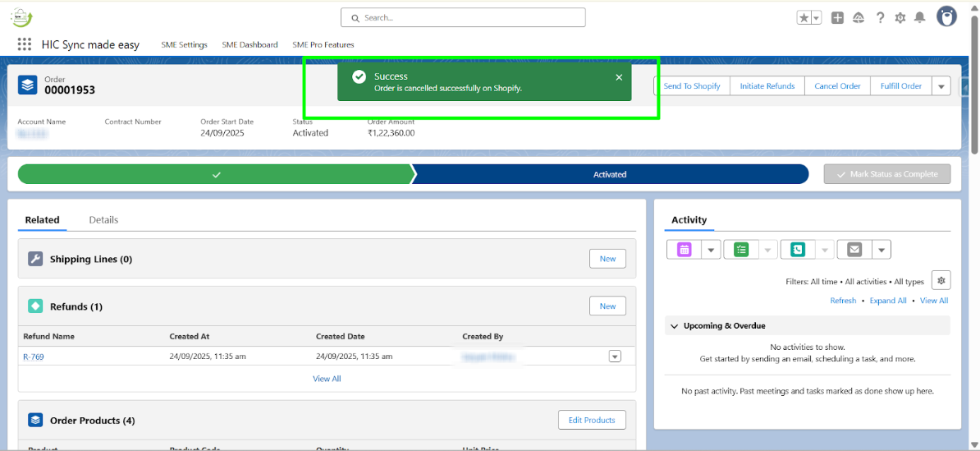Open the user profile avatar
The height and width of the screenshot is (451, 980).
946,17
